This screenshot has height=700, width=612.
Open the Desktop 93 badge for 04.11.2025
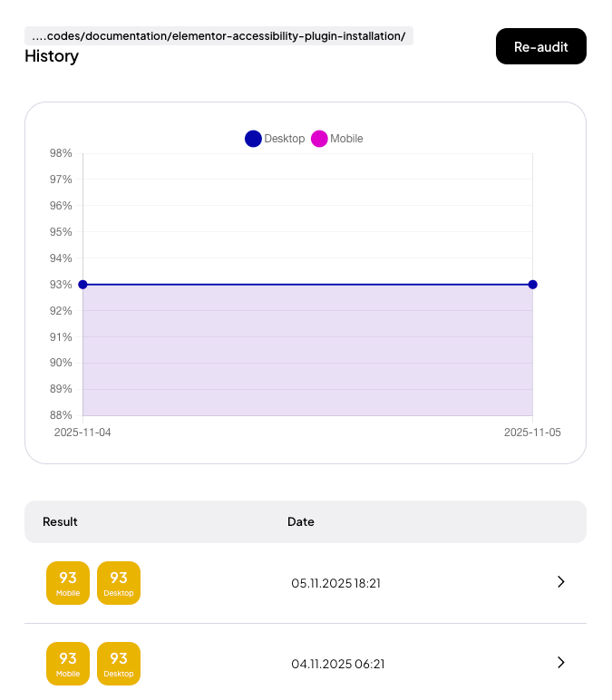click(x=119, y=664)
